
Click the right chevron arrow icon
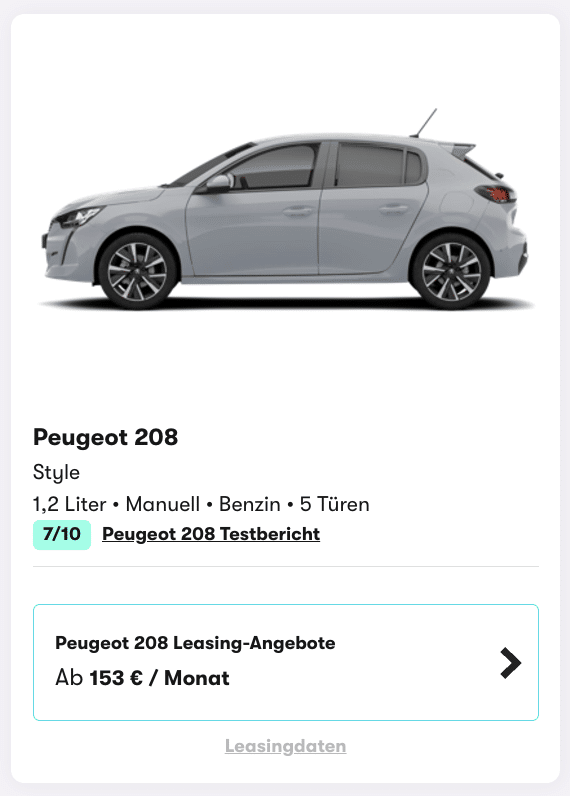(511, 662)
